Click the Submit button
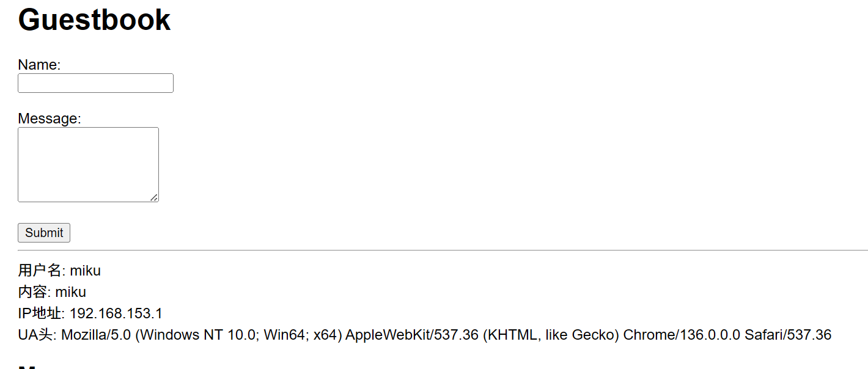The height and width of the screenshot is (369, 868). tap(44, 233)
